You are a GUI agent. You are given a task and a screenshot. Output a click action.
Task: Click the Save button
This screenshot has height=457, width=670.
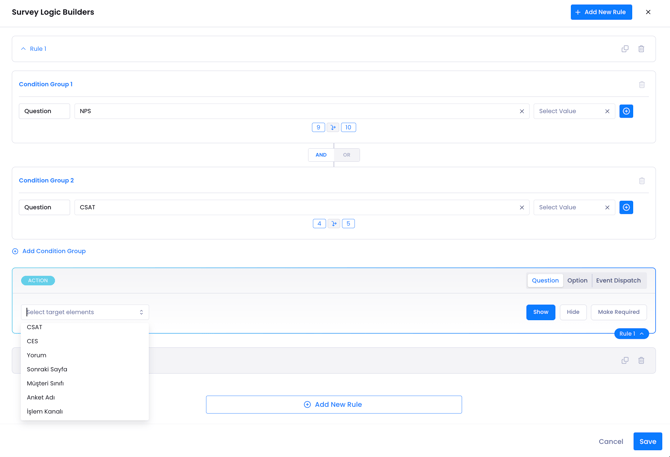tap(647, 441)
